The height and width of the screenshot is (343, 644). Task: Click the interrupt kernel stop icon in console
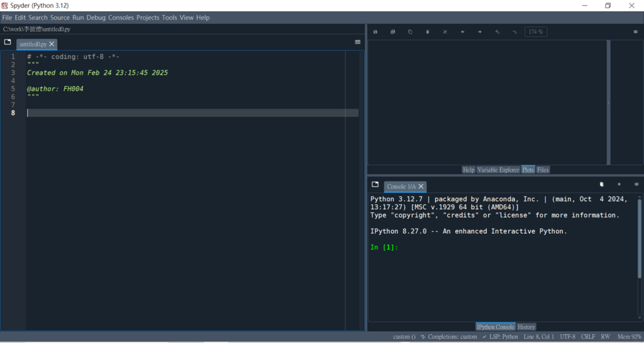tap(619, 185)
